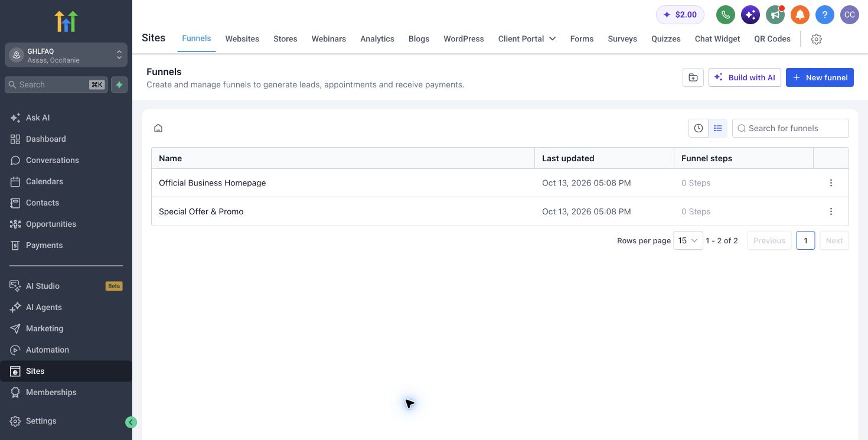Image resolution: width=868 pixels, height=440 pixels.
Task: Switch to the Stores tab
Action: [x=285, y=39]
